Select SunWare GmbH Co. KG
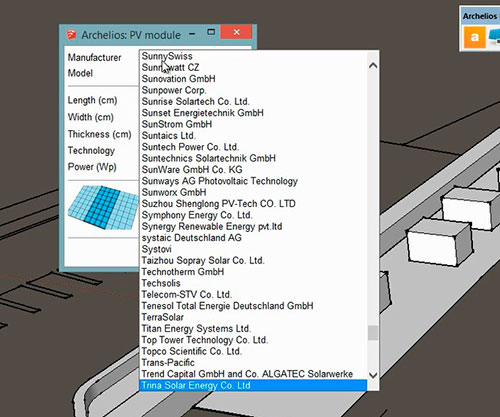This screenshot has height=417, width=500. click(253, 169)
